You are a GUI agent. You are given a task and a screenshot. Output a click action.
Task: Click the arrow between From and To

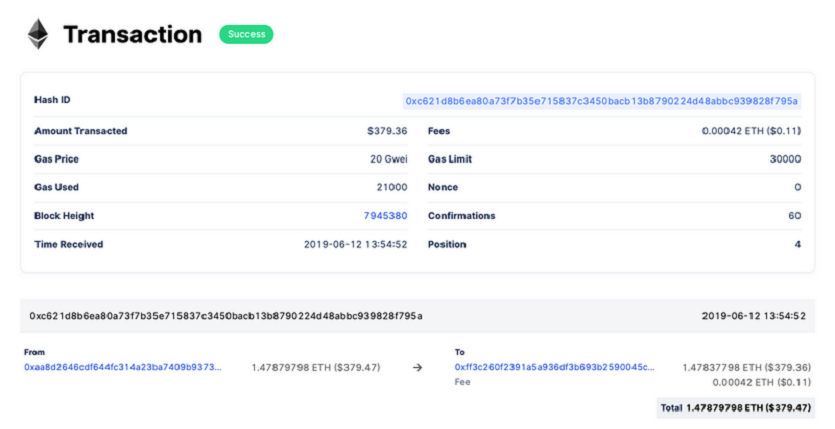[x=418, y=367]
